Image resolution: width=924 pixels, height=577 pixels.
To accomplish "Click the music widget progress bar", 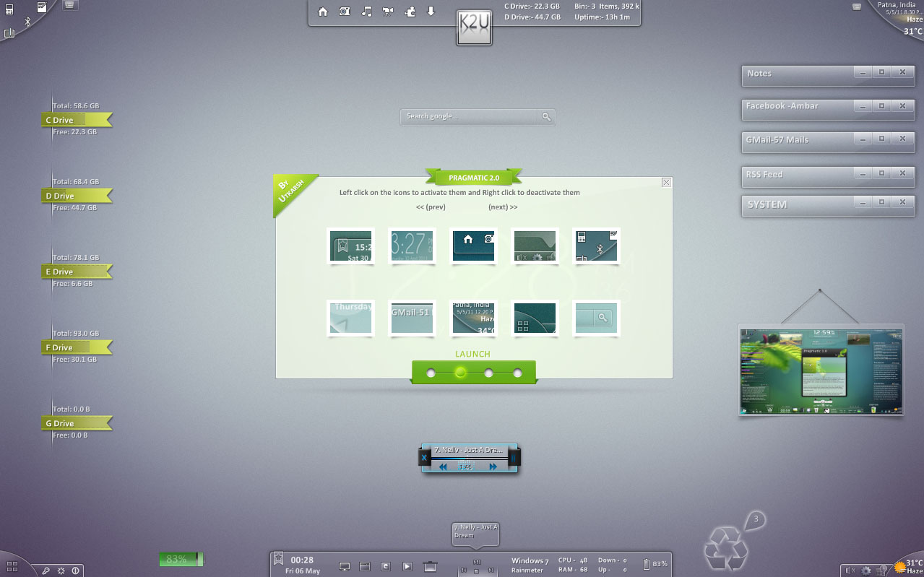I will (470, 458).
